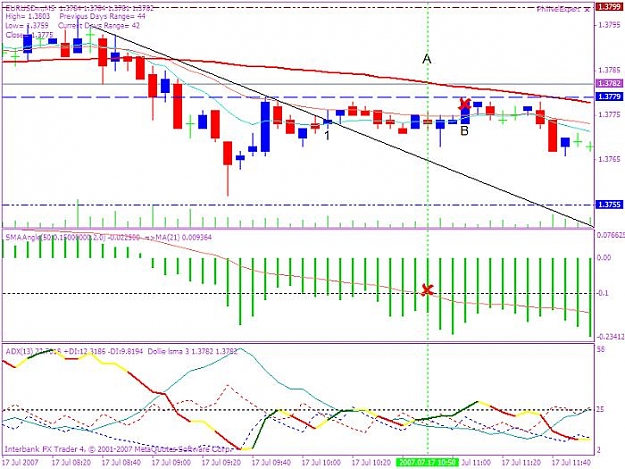Click the blue 1.3779 price level tag
This screenshot has height=469, width=625.
(x=609, y=97)
